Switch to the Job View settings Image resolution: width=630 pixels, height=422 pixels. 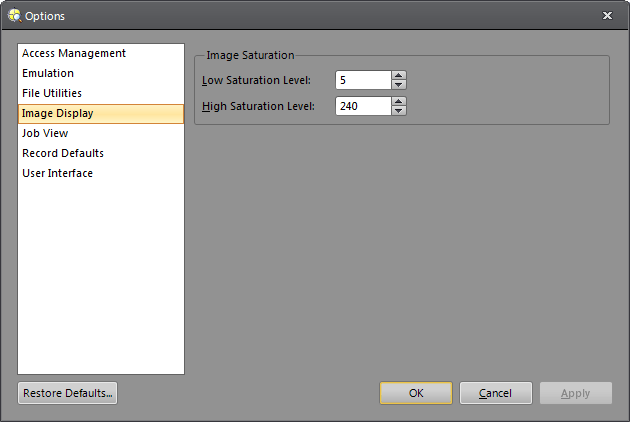(45, 133)
